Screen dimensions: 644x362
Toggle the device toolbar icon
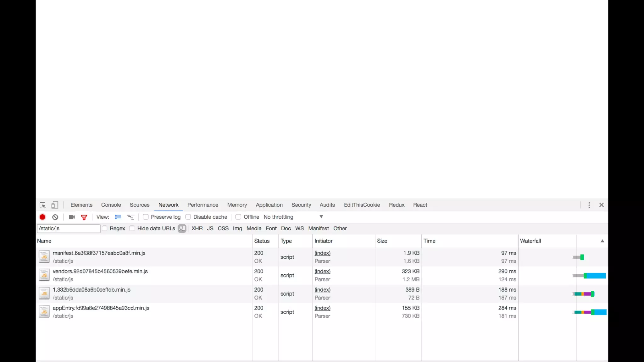pos(55,205)
